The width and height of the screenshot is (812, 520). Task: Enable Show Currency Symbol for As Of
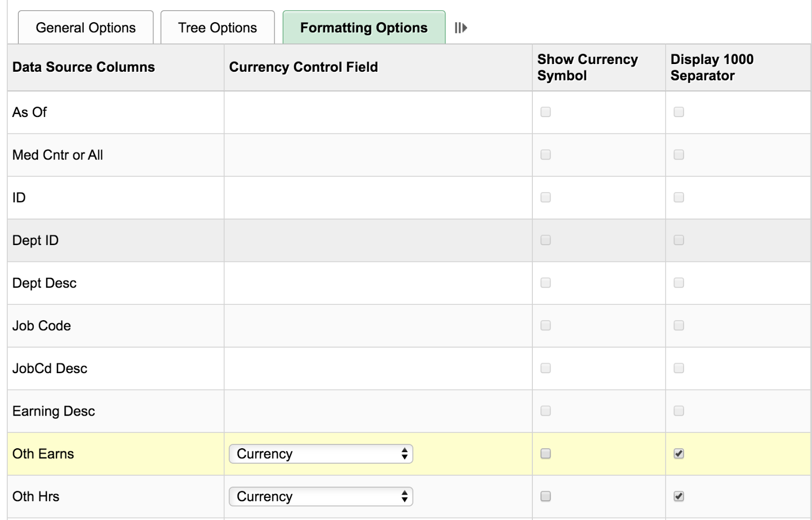pyautogui.click(x=545, y=112)
